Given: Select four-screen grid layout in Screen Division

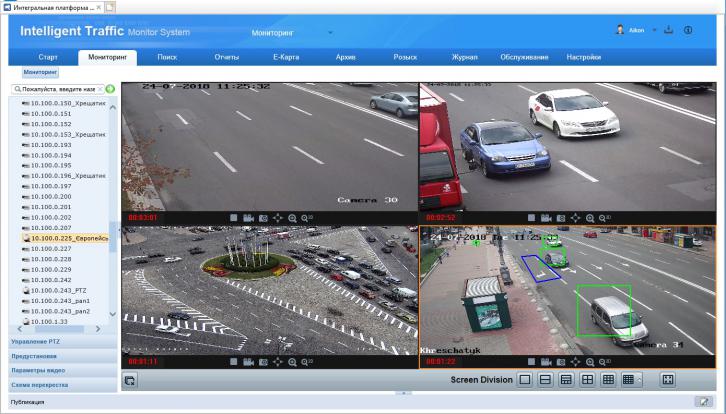Looking at the screenshot, I should click(587, 380).
